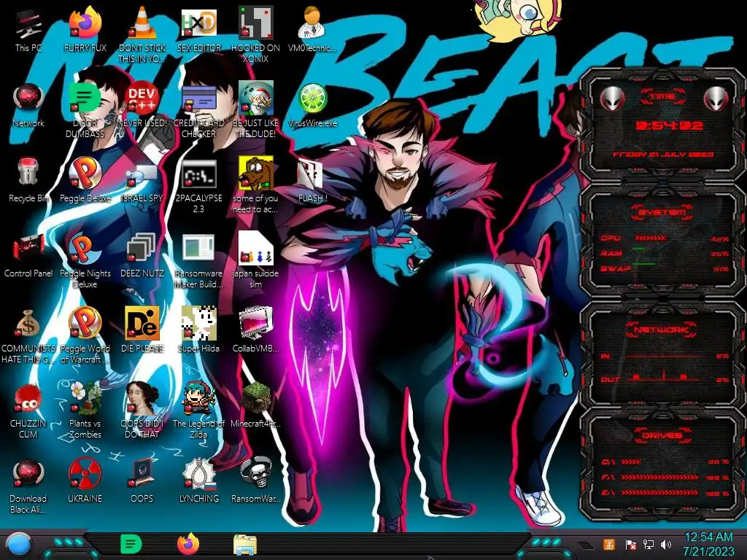
Task: Open the Network desktop icon
Action: 28,99
